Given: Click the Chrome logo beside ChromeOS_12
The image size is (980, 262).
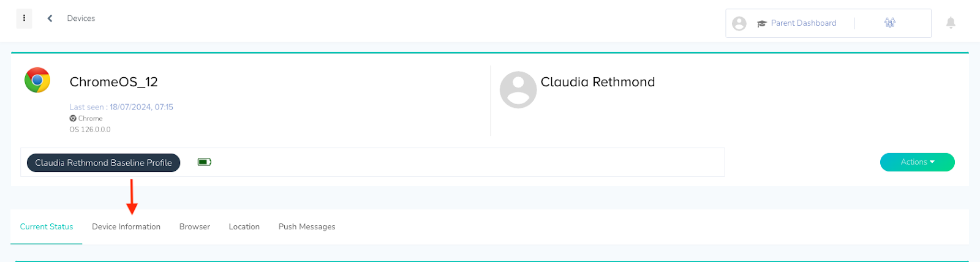Looking at the screenshot, I should [x=37, y=80].
